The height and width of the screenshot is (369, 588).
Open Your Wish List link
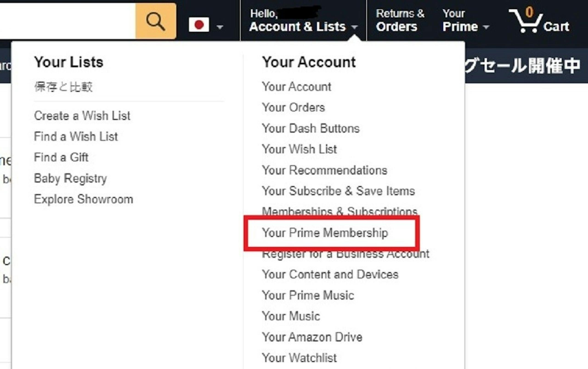click(x=299, y=149)
